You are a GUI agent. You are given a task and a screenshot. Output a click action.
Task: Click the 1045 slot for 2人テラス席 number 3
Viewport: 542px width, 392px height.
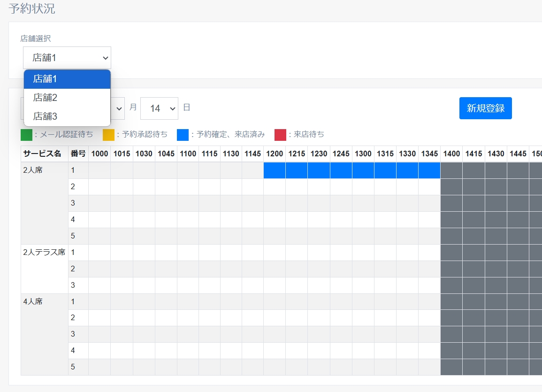coord(166,285)
